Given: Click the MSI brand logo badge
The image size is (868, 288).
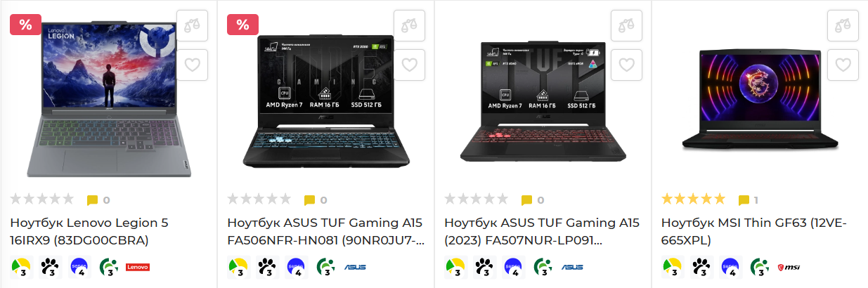Looking at the screenshot, I should pyautogui.click(x=789, y=268).
